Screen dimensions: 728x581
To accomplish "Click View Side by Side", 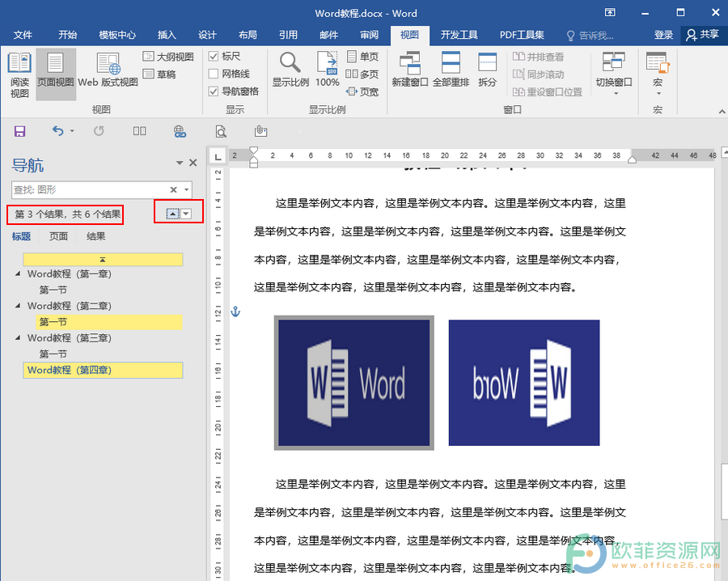I will point(539,57).
